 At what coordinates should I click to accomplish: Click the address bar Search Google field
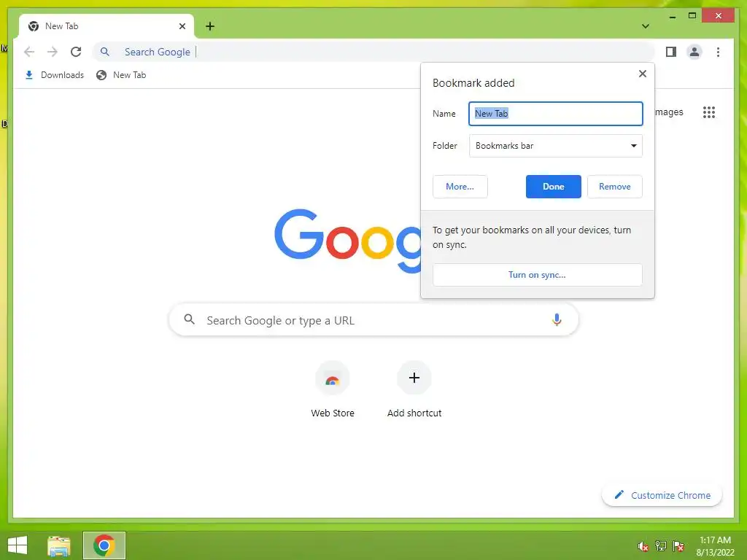coord(373,52)
